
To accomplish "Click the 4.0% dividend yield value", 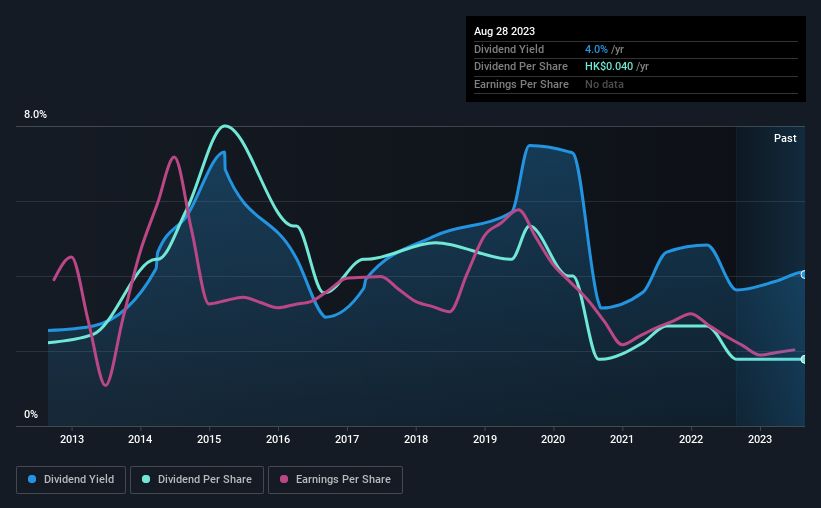I will point(596,49).
